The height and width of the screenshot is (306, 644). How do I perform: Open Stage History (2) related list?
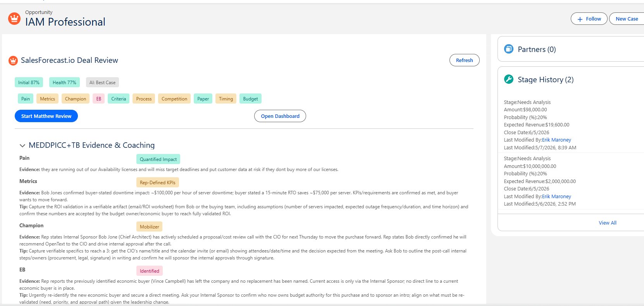pos(546,80)
